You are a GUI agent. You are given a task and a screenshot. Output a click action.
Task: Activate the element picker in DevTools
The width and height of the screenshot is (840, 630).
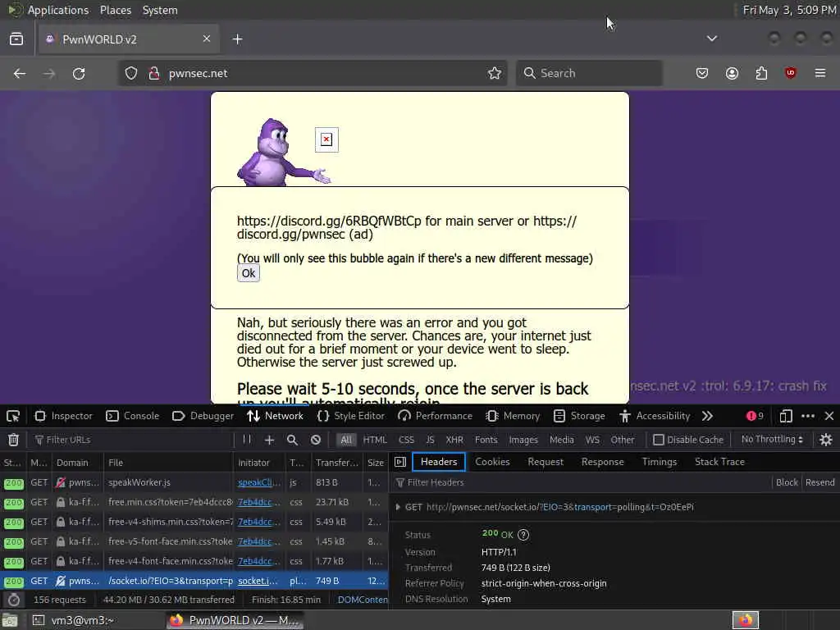[13, 416]
